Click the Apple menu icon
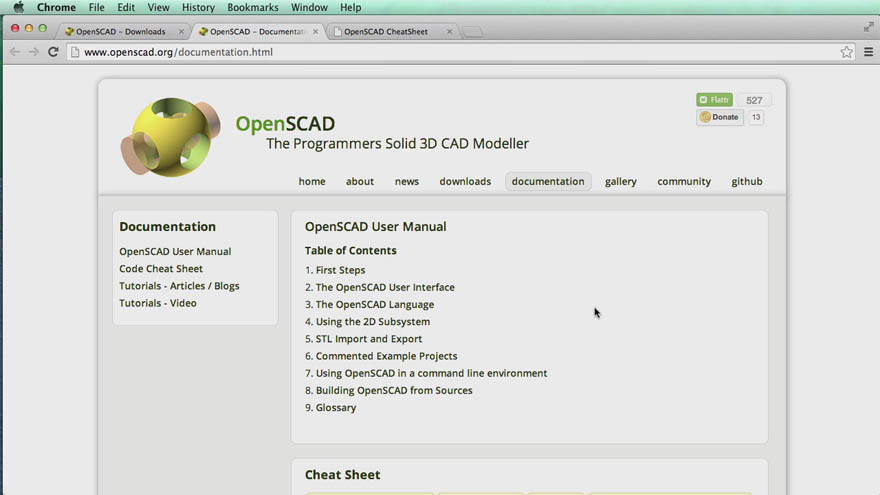Image resolution: width=880 pixels, height=495 pixels. tap(19, 7)
